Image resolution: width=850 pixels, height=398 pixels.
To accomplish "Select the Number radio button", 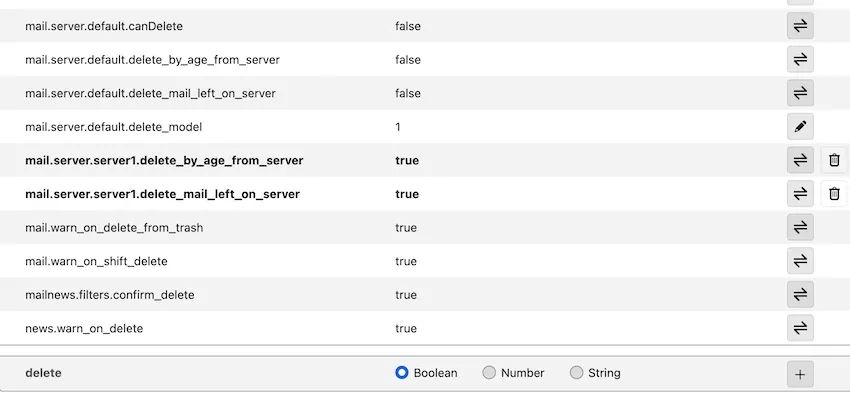I will pyautogui.click(x=489, y=373).
